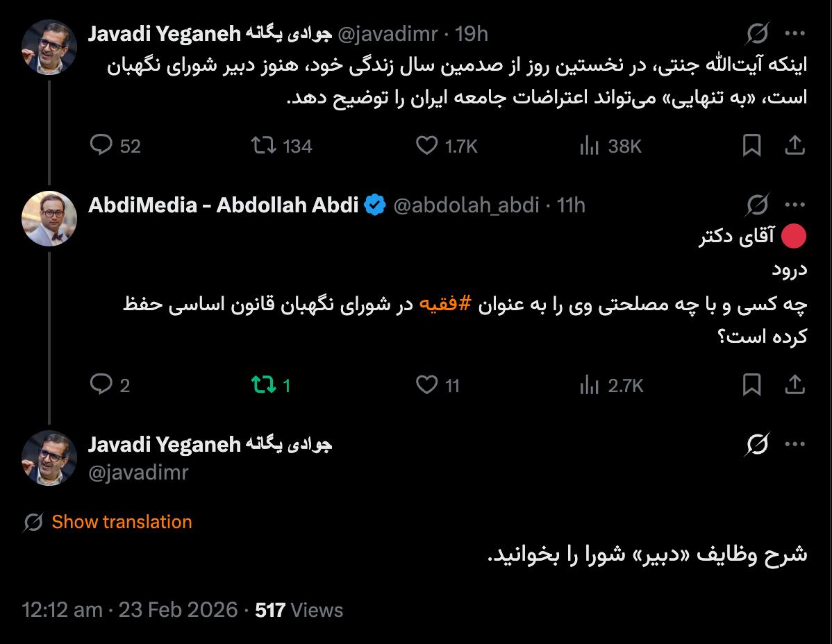Viewport: 832px width, 644px height.
Task: Open reply on Abdollah Abdi's tweet
Action: click(102, 384)
